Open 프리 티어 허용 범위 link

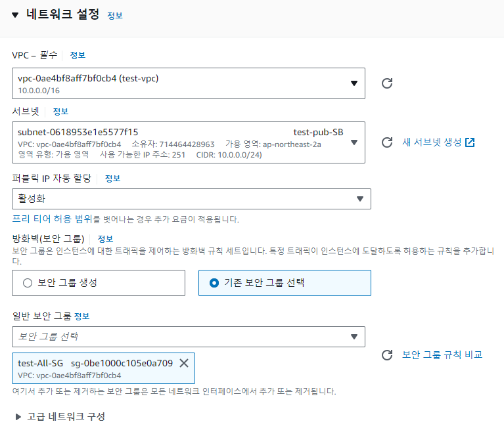[52, 219]
